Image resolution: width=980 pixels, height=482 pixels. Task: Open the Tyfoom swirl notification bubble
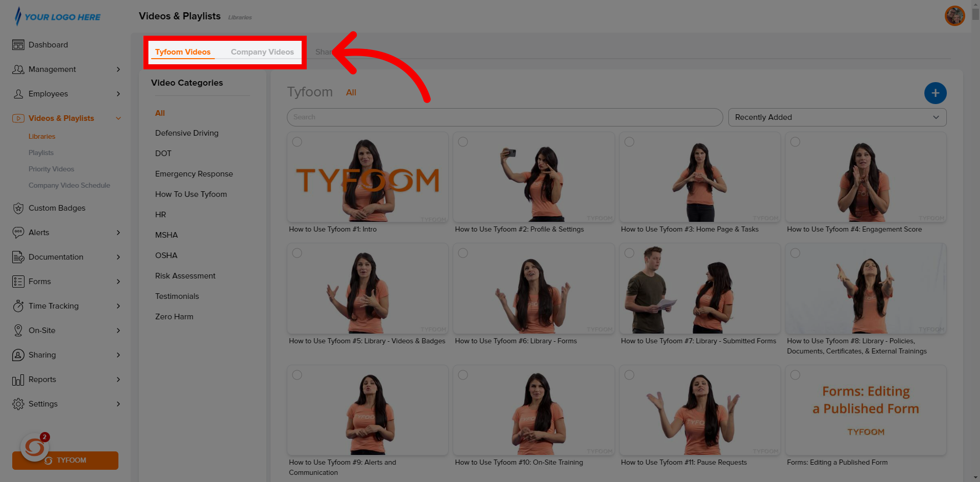click(35, 447)
